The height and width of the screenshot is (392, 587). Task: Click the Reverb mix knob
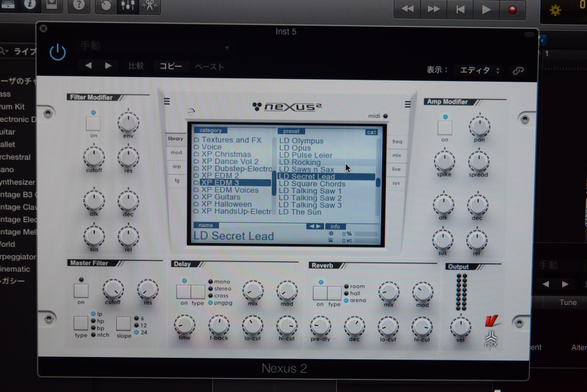point(389,292)
